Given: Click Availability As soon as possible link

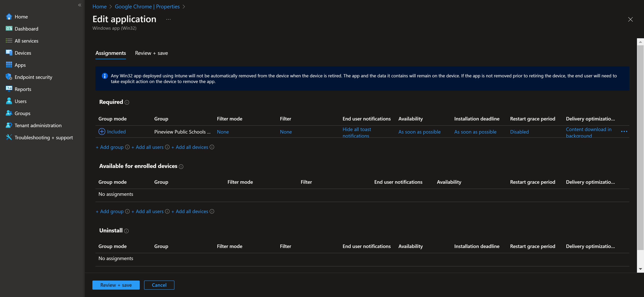Looking at the screenshot, I should (x=419, y=132).
